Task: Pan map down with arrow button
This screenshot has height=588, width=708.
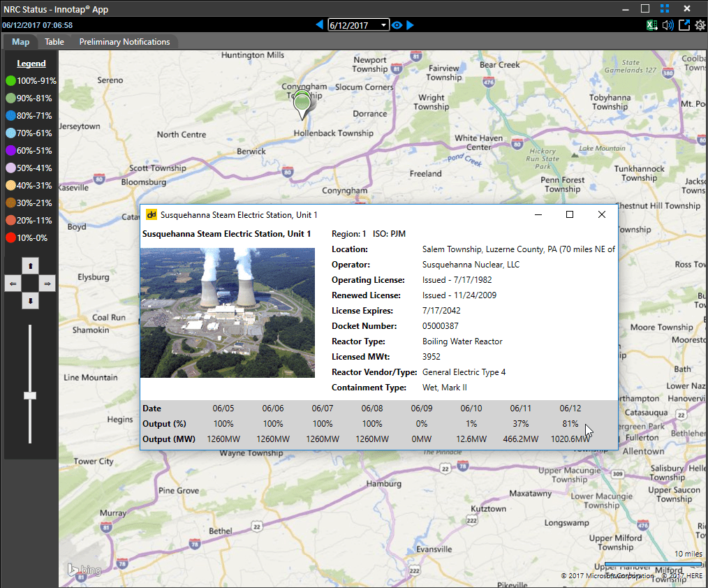Action: (30, 301)
